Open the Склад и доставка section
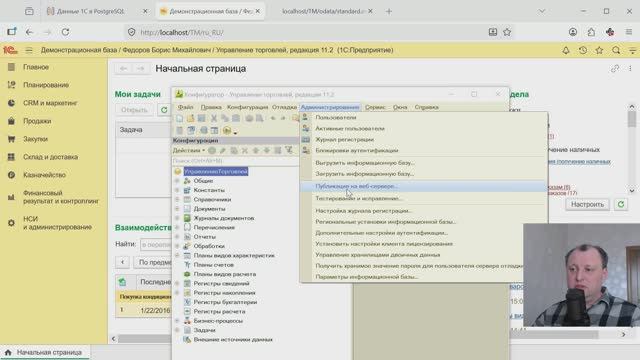The height and width of the screenshot is (360, 640). pos(50,157)
